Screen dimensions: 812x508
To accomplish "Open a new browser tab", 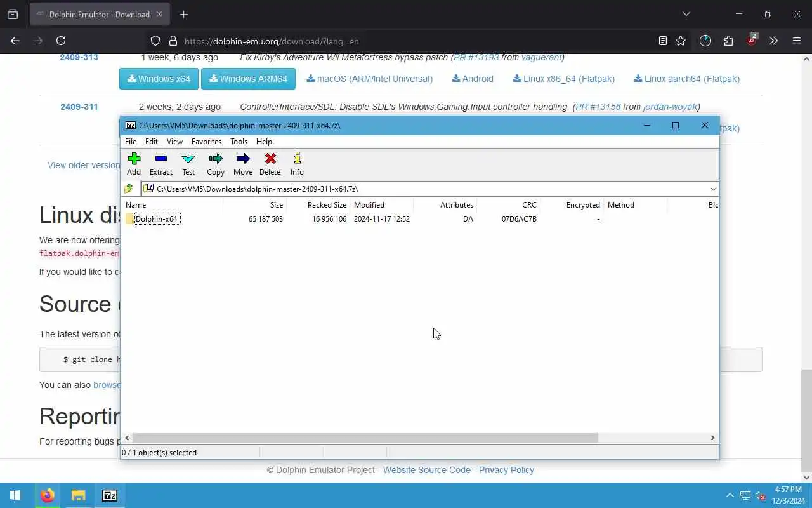I will [184, 14].
